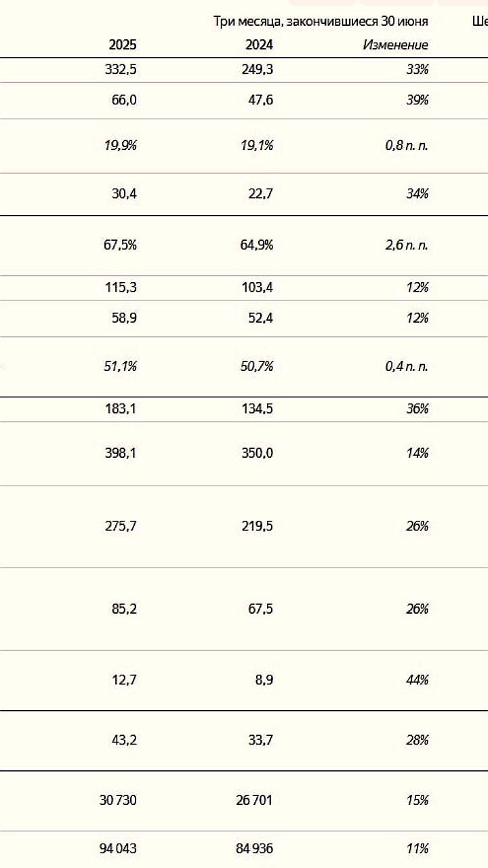The height and width of the screenshot is (868, 488).
Task: Click the 2,6 п. п. change cell
Action: pyautogui.click(x=407, y=245)
